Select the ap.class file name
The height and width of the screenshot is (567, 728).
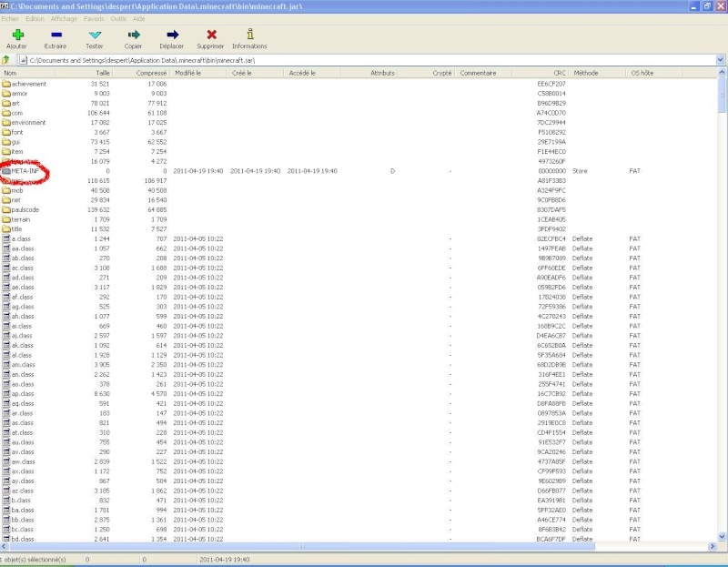pos(23,394)
